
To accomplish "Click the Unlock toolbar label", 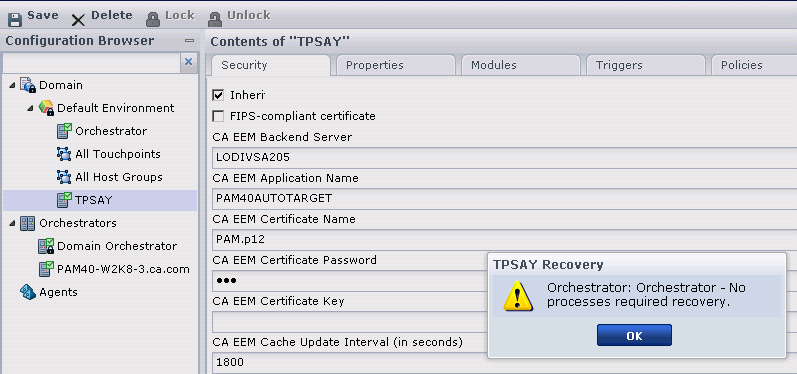I will [x=249, y=15].
